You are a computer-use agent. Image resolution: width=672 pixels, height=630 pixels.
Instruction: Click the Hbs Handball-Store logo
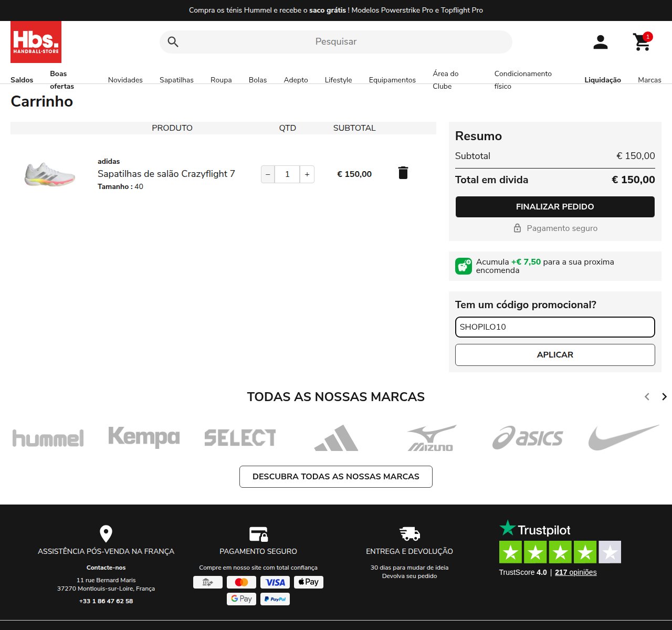36,42
